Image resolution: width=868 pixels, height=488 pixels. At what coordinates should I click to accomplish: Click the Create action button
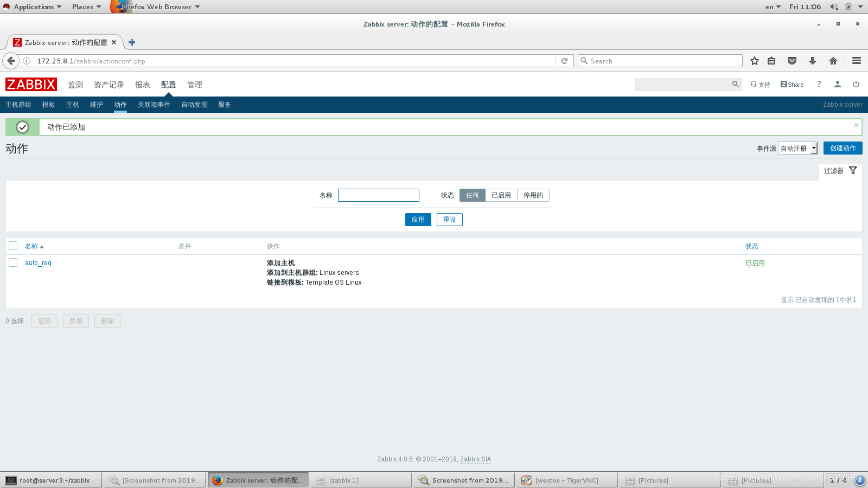point(843,148)
